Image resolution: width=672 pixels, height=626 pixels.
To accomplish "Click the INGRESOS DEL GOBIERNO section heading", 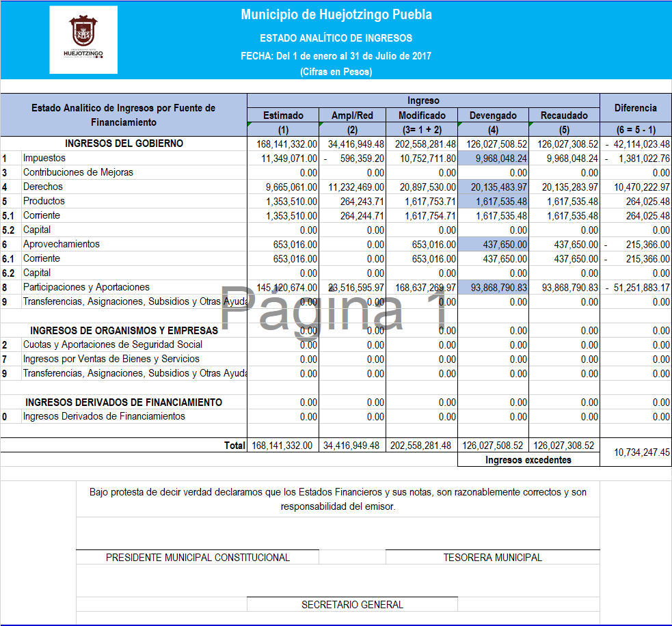I will click(x=124, y=144).
